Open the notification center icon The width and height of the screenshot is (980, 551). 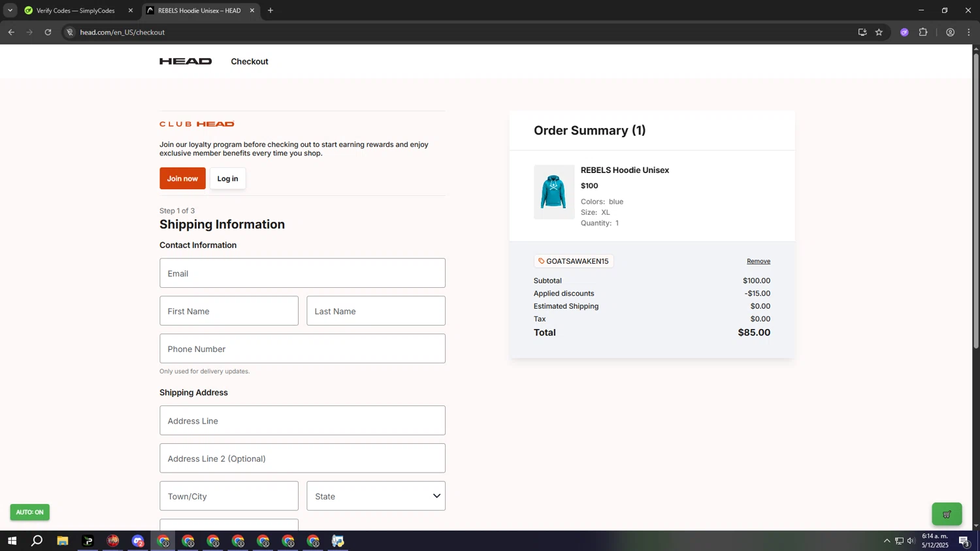(964, 541)
